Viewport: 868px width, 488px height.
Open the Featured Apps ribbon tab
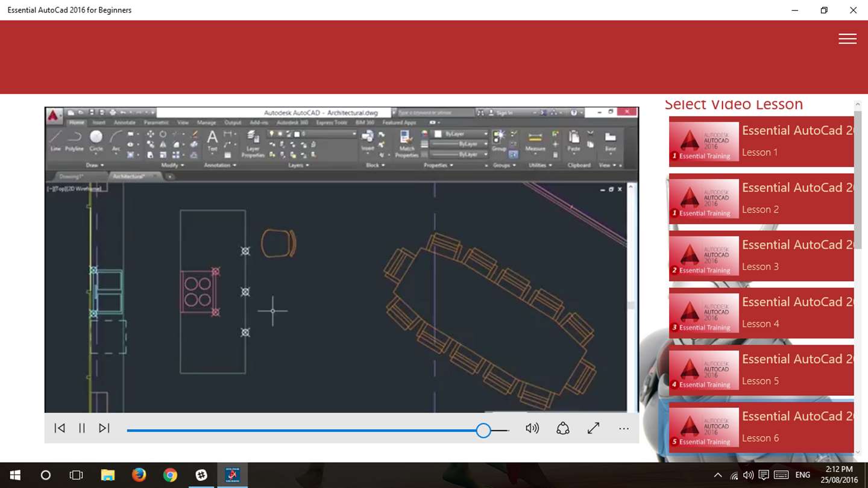(x=398, y=122)
